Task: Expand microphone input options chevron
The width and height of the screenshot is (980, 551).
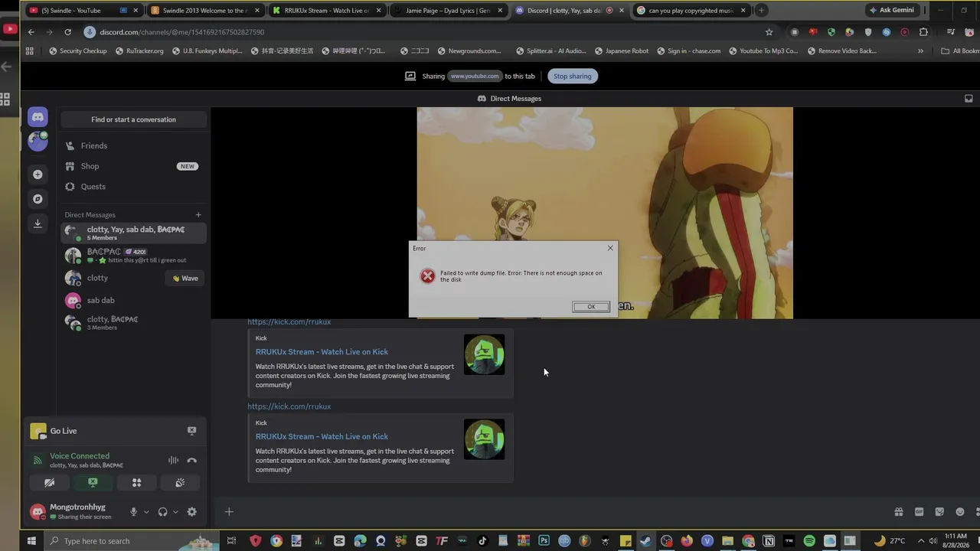Action: [145, 512]
